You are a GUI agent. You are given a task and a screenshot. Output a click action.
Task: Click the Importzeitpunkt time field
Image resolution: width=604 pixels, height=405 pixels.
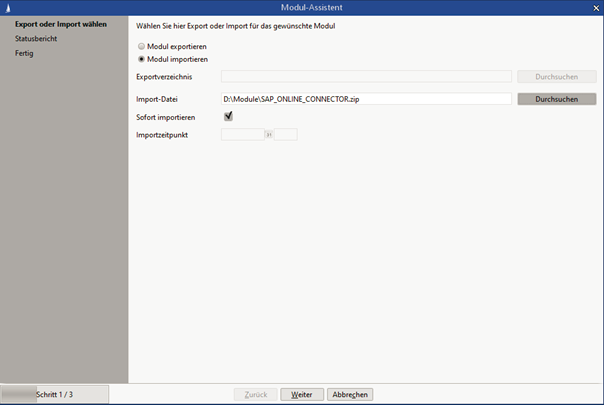point(285,134)
